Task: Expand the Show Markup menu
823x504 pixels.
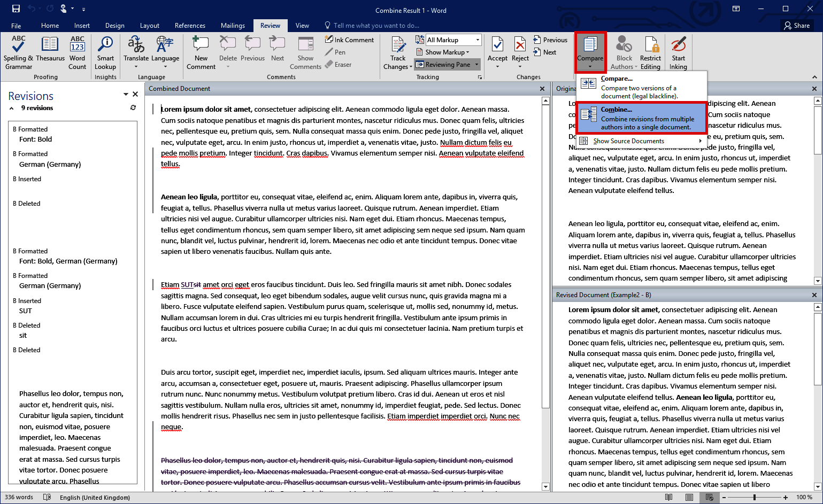Action: 443,52
